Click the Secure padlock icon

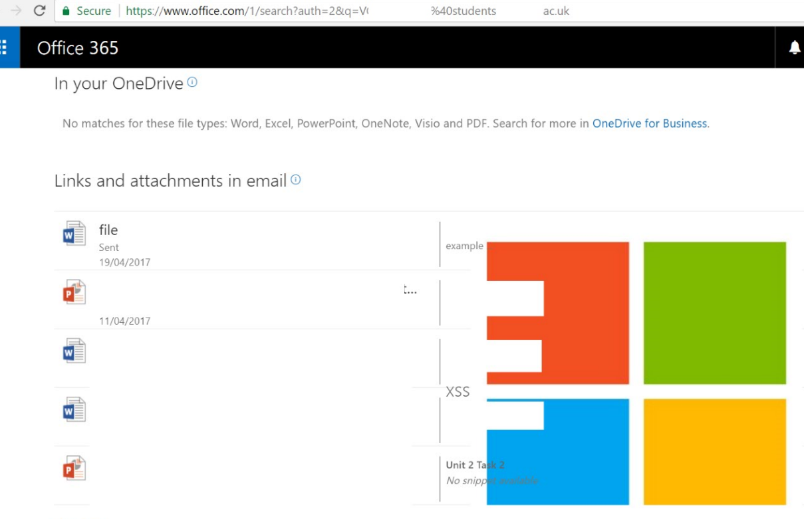coord(66,11)
